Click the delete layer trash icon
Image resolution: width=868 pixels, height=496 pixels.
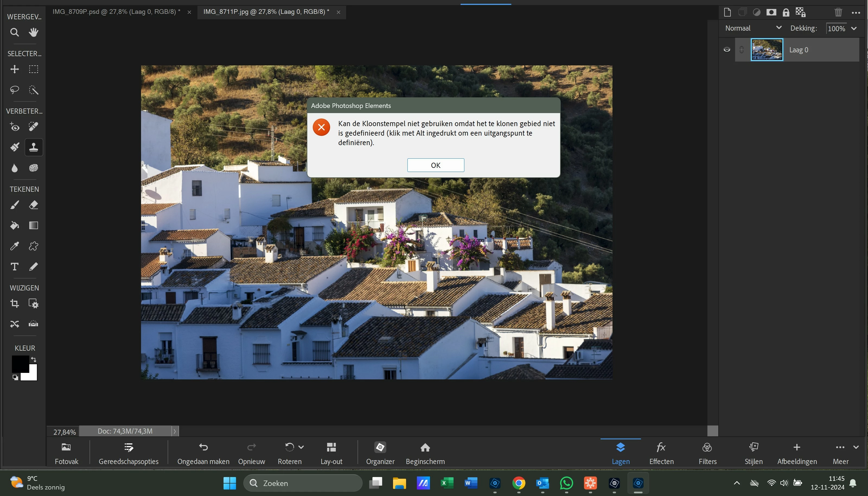[838, 12]
